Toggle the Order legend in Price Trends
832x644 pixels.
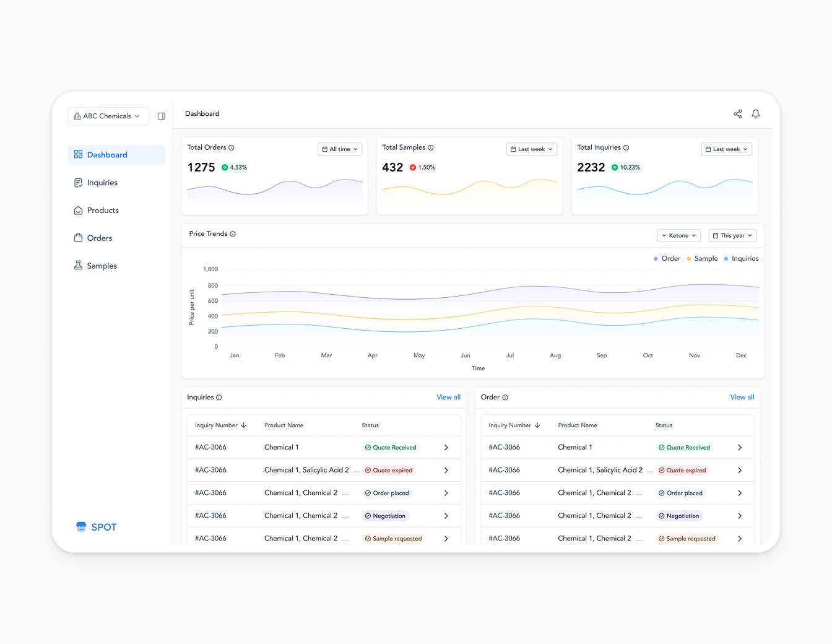click(667, 258)
